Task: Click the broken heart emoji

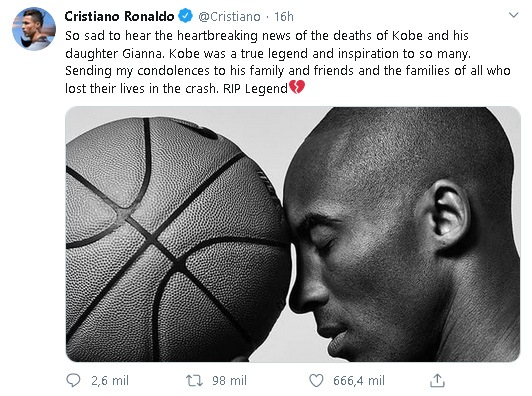Action: pyautogui.click(x=297, y=87)
